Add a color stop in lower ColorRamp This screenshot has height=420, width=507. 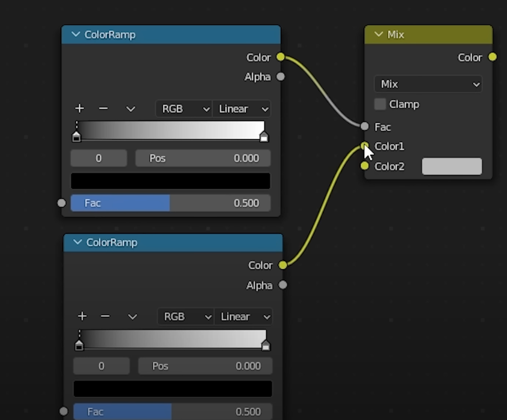(x=82, y=316)
